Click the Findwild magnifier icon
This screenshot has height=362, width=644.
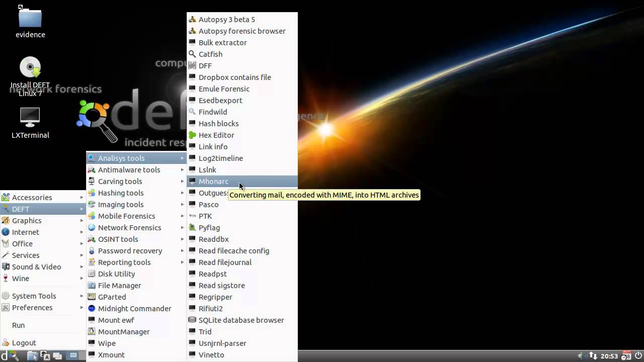pyautogui.click(x=192, y=112)
